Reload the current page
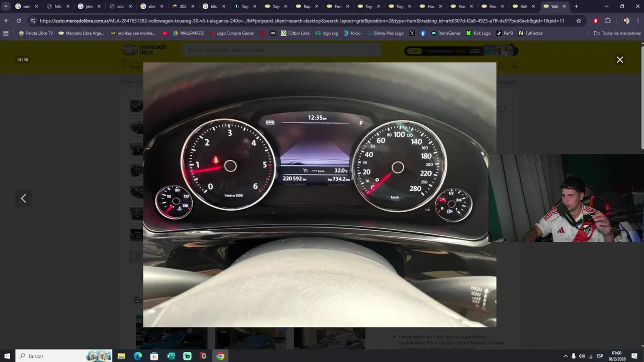This screenshot has height=362, width=644. pyautogui.click(x=19, y=21)
